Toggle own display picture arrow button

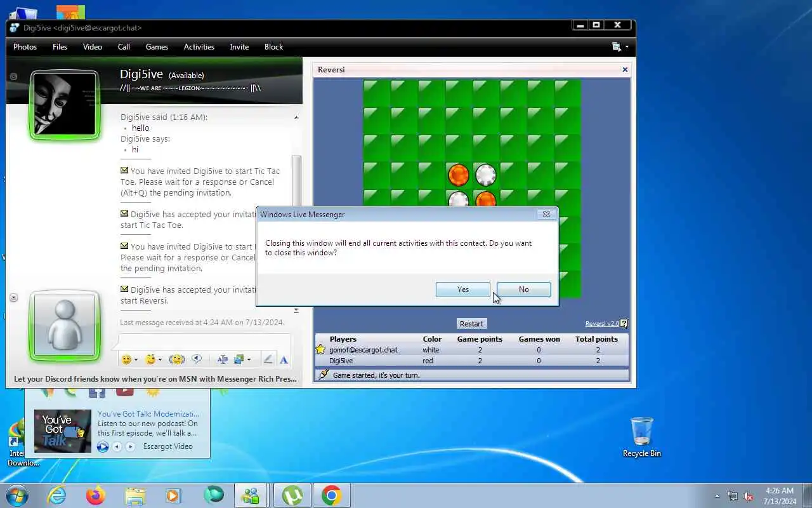(x=13, y=298)
